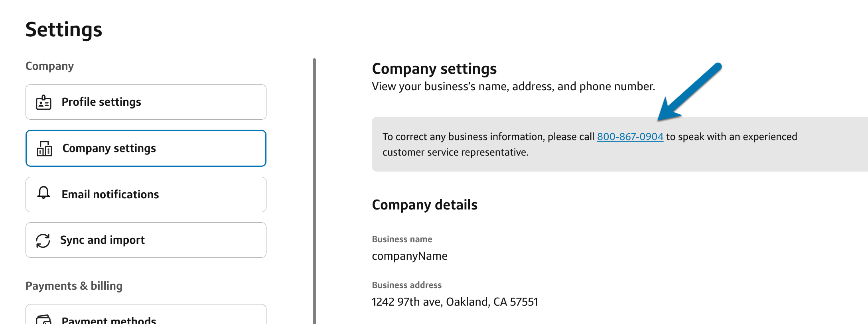Click the Company section heading
Viewport: 868px width, 324px height.
pyautogui.click(x=49, y=66)
